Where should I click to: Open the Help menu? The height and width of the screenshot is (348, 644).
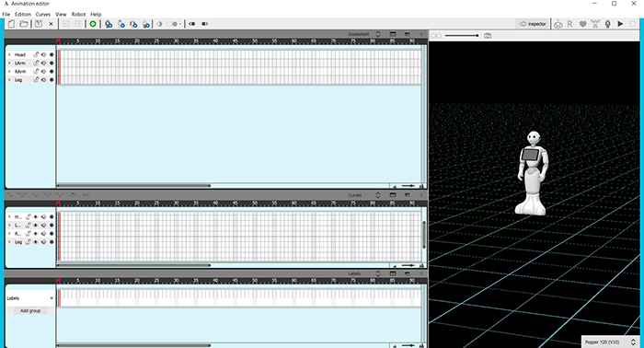tap(96, 14)
